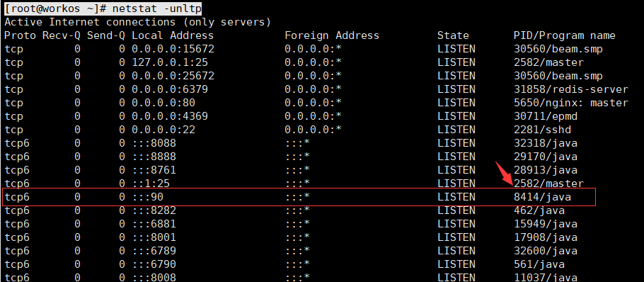This screenshot has width=644, height=282.
Task: Click local address "0.0.0.0:25672"
Action: coord(173,76)
